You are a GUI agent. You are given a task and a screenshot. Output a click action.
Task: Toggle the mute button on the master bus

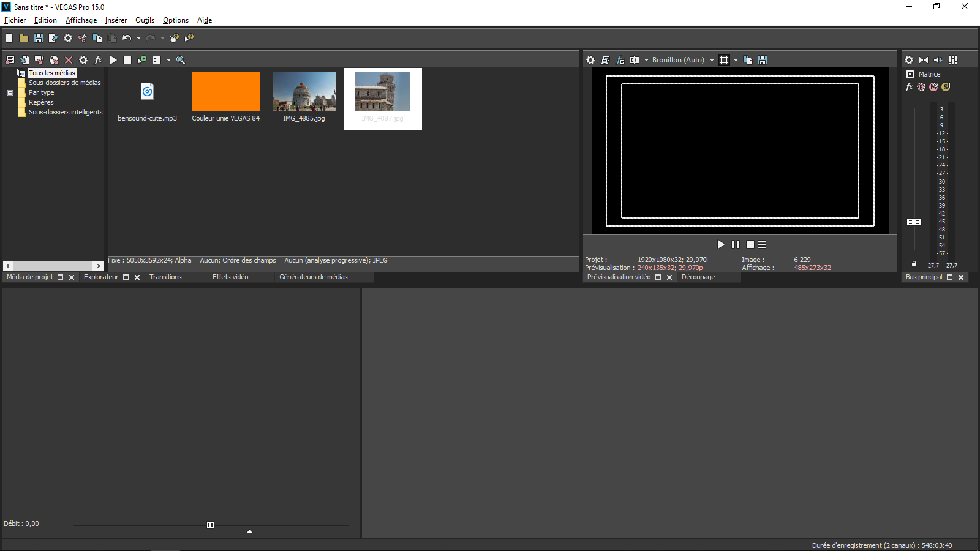933,87
